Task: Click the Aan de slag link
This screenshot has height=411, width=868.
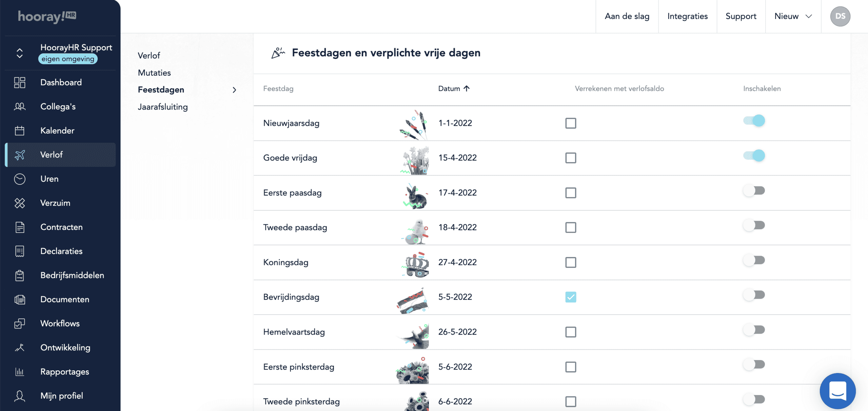Action: 627,16
